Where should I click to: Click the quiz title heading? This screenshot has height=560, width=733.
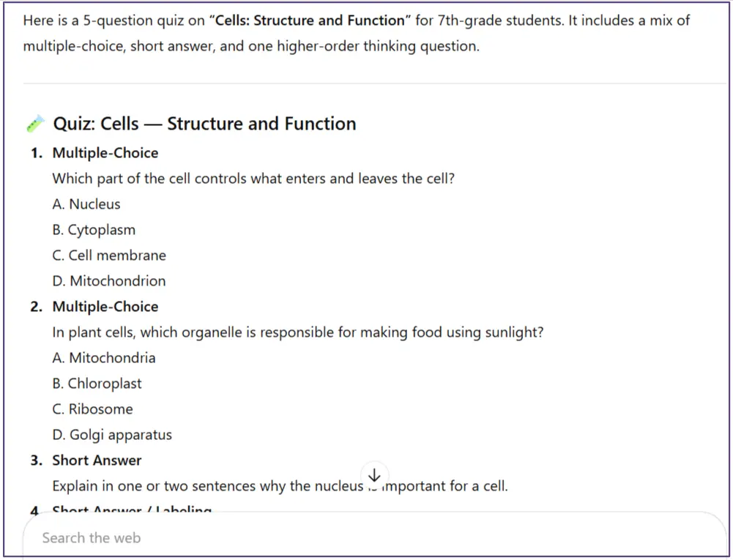[204, 123]
